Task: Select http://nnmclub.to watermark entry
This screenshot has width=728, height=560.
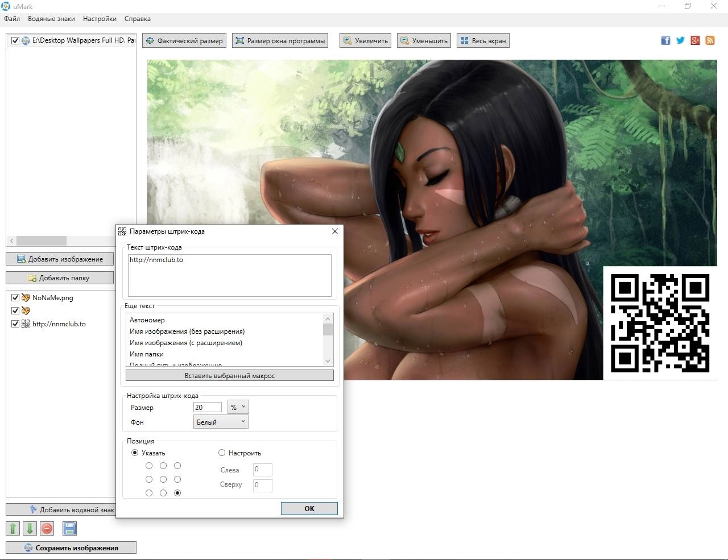Action: [59, 323]
